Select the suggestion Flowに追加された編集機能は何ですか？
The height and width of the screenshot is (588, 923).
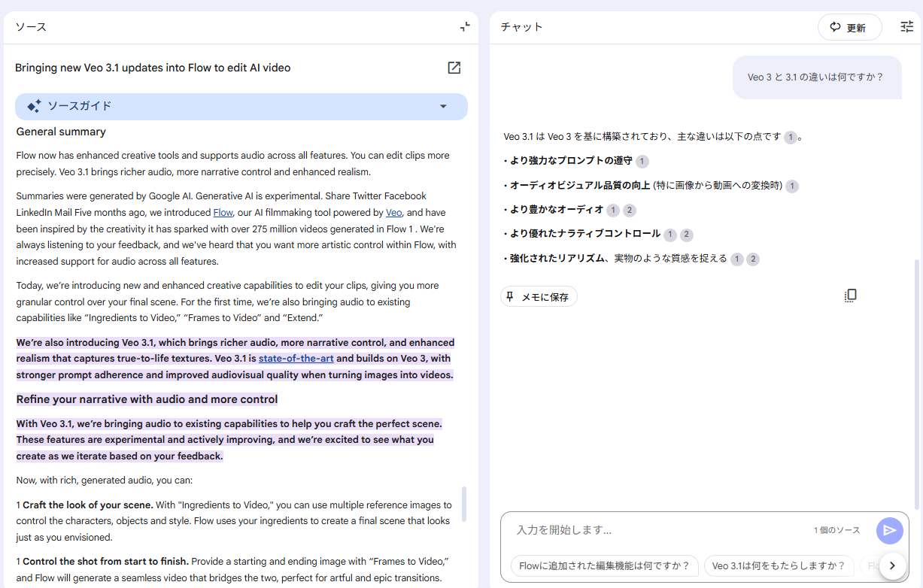tap(604, 566)
